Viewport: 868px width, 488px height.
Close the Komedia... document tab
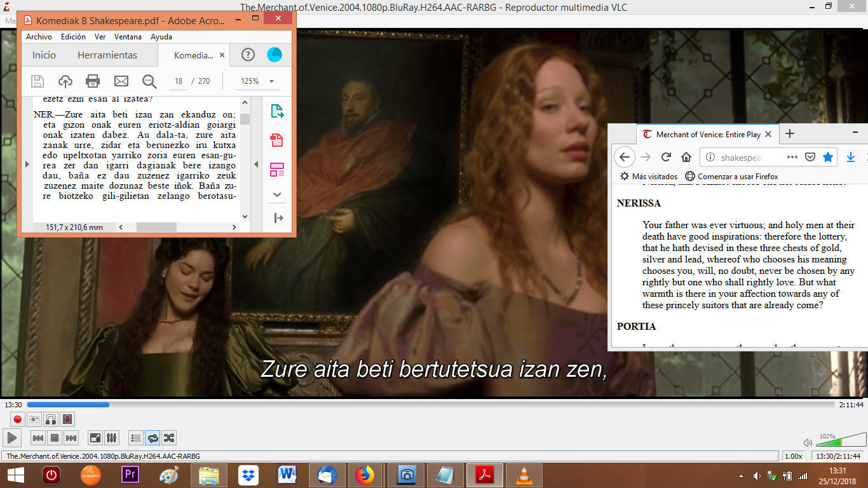[222, 55]
